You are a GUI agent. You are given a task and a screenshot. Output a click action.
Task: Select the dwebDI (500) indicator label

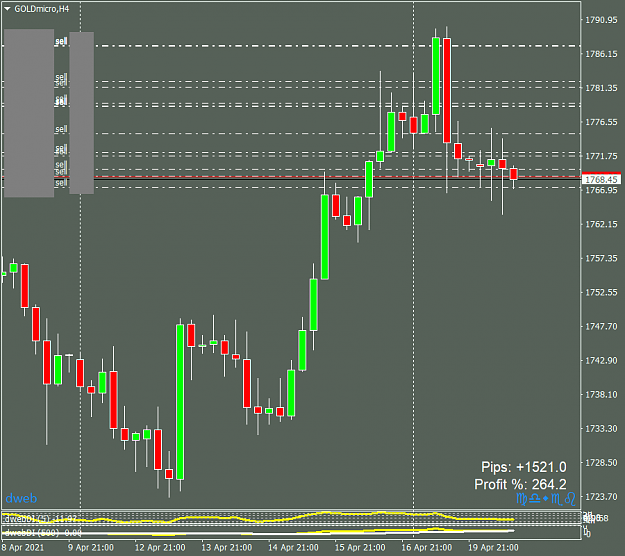43,532
